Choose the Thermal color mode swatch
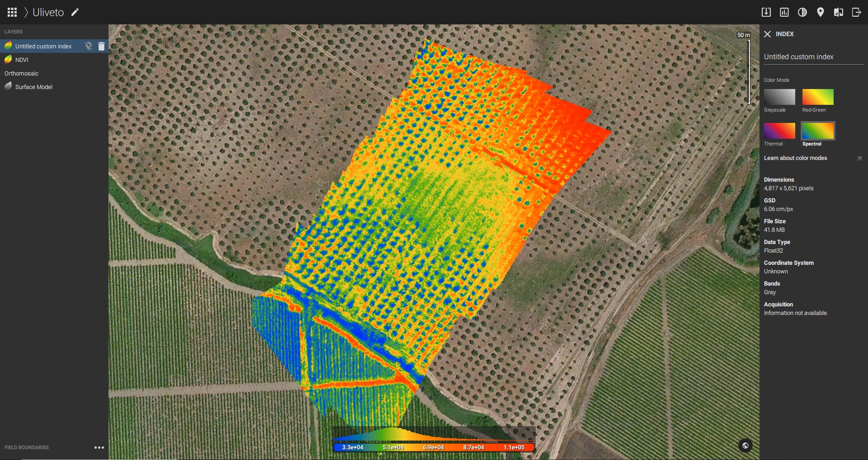This screenshot has width=868, height=460. pyautogui.click(x=779, y=131)
